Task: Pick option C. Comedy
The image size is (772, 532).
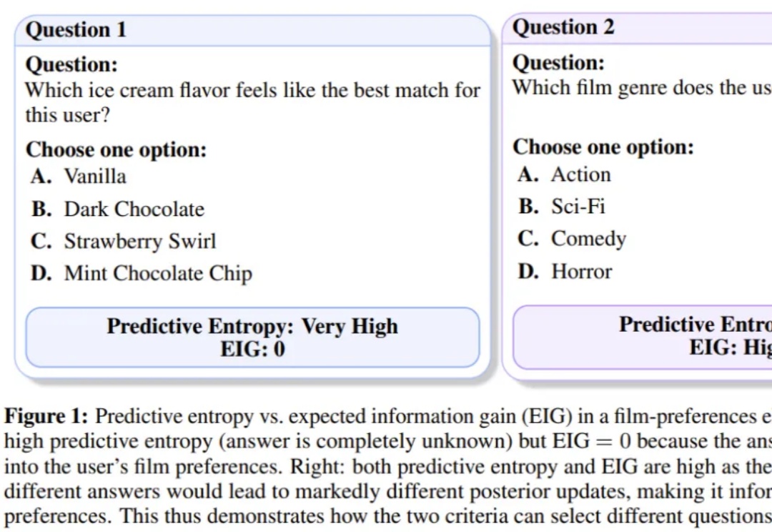Action: pos(572,238)
